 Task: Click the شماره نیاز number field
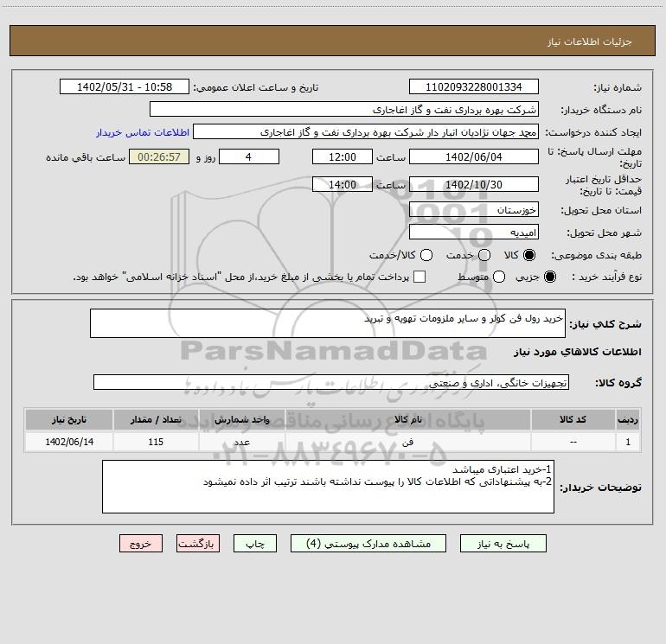point(474,86)
